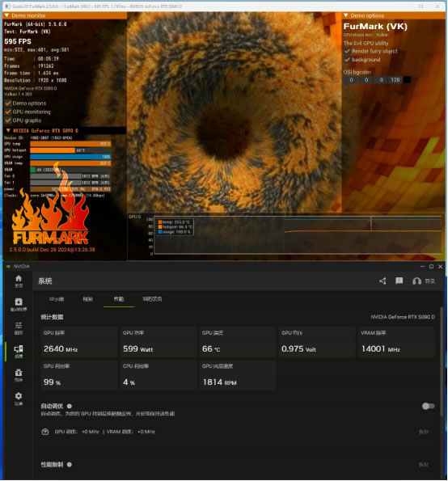Click the share icon in NVIDIA header
Viewport: 448px width, 481px height.
[x=382, y=281]
